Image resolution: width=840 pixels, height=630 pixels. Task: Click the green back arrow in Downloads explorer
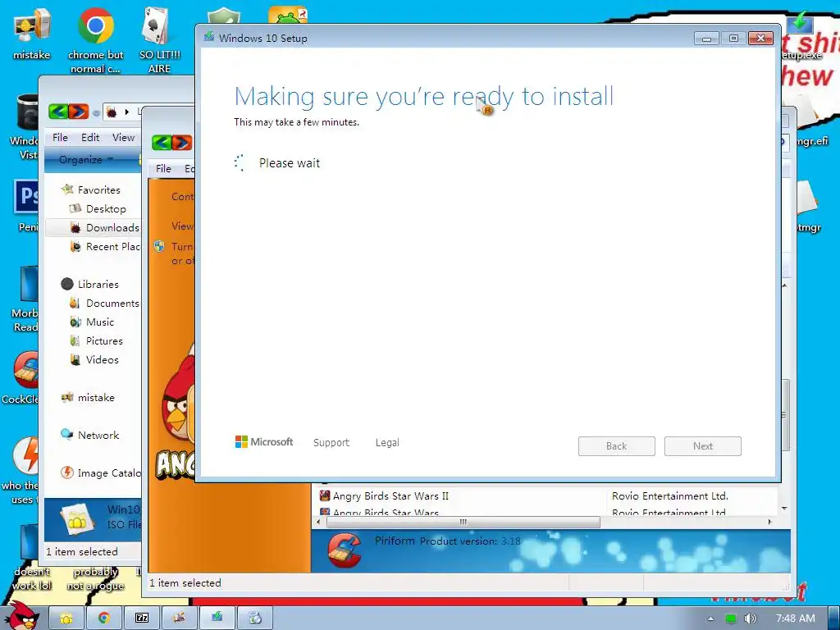tap(58, 112)
